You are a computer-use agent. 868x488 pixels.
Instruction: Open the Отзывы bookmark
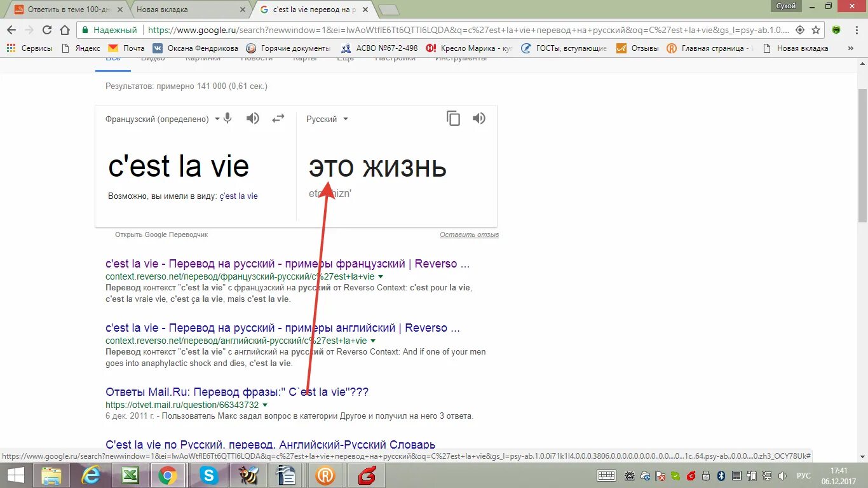pyautogui.click(x=636, y=48)
